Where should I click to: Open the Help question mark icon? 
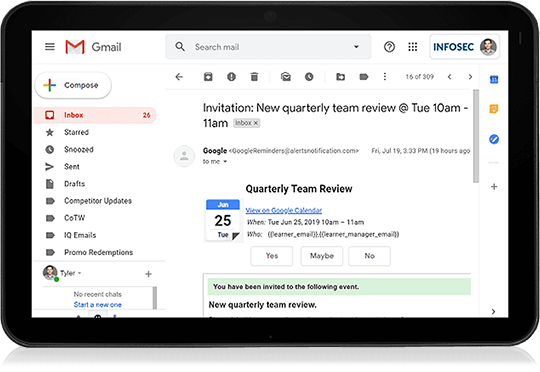click(x=389, y=46)
